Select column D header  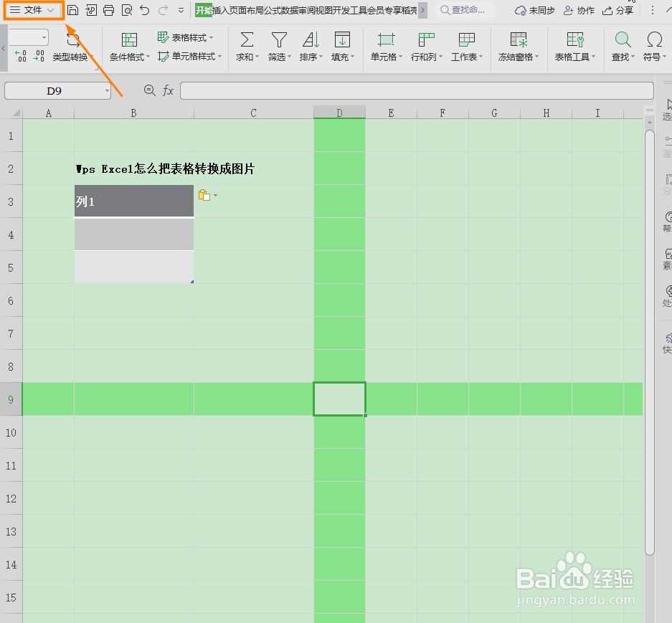(339, 113)
